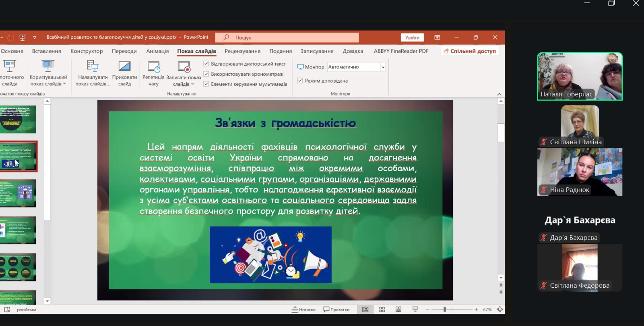
Task: Open the Monitor selection dropdown
Action: click(x=383, y=67)
